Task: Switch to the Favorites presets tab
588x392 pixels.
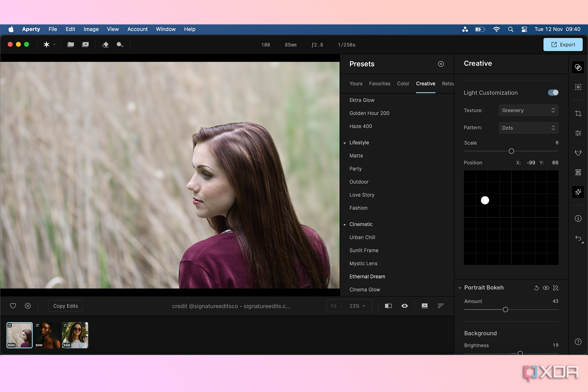Action: [379, 83]
